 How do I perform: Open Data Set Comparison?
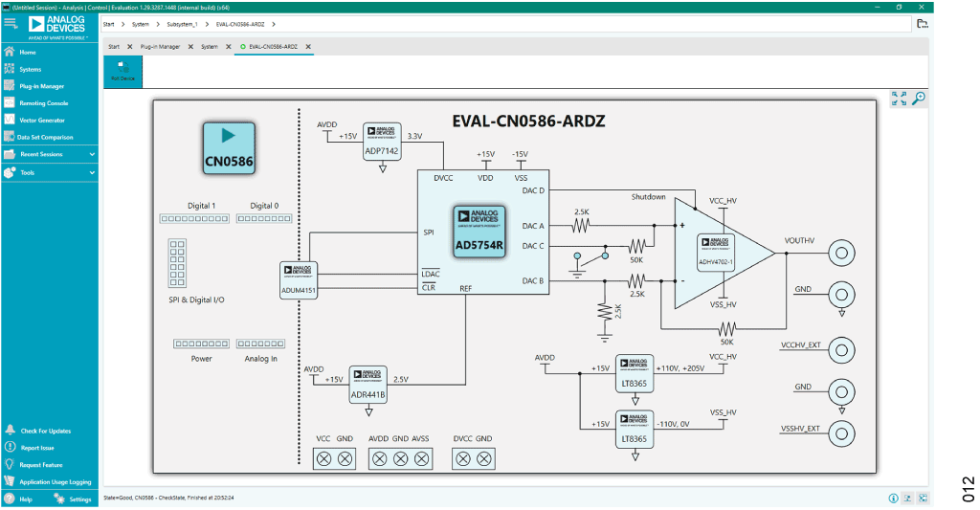point(45,137)
